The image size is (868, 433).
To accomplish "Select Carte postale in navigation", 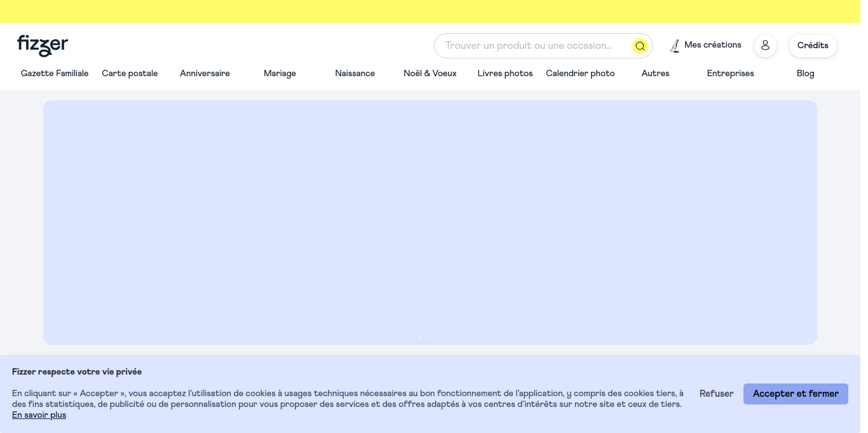I will coord(130,74).
